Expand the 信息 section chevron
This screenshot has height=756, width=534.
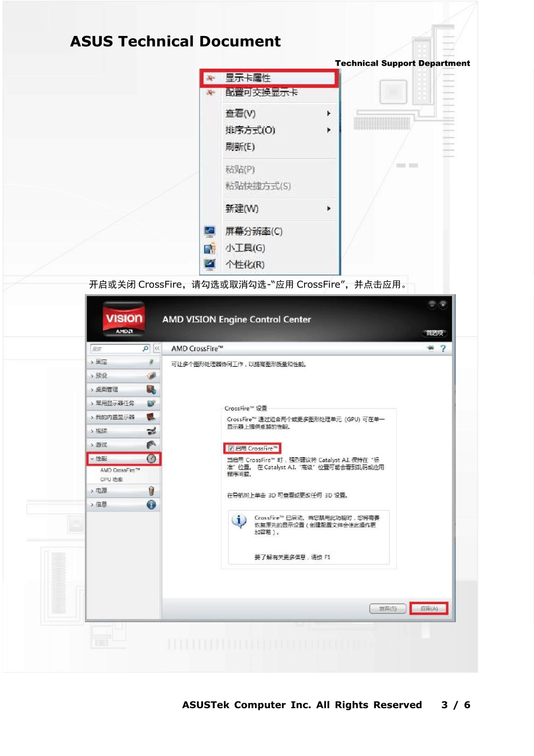[92, 505]
